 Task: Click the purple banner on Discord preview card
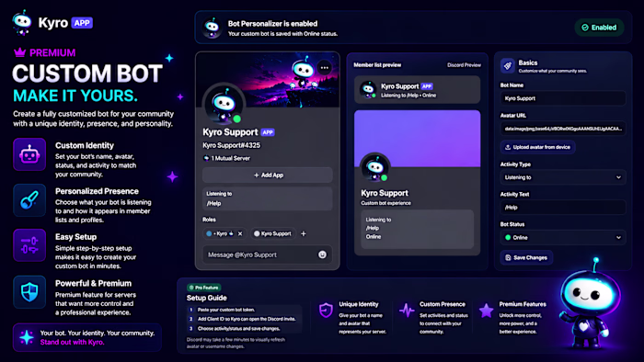tap(418, 139)
